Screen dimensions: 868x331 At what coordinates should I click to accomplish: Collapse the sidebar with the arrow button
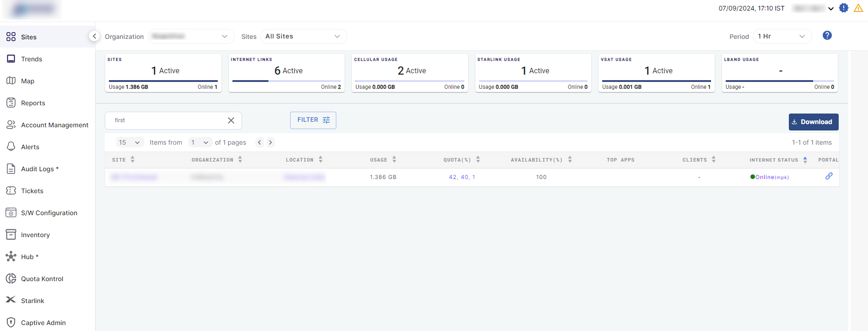[x=94, y=36]
